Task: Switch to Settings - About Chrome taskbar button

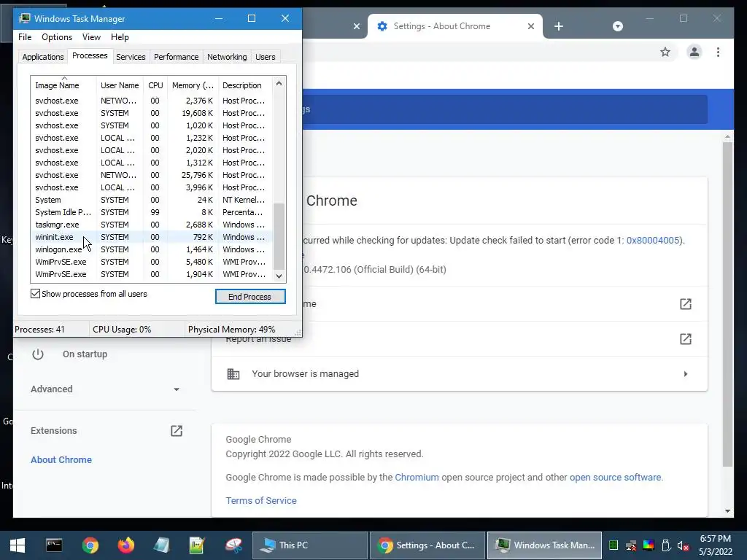Action: click(x=427, y=545)
